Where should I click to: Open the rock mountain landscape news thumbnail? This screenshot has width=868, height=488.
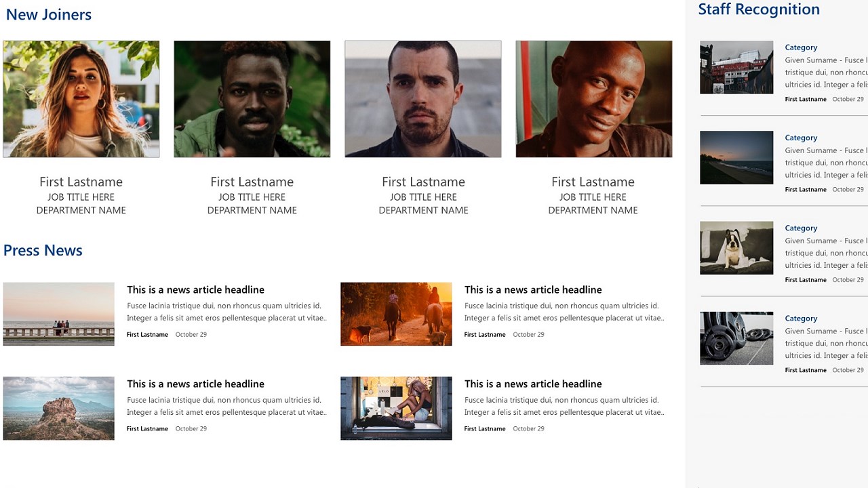pos(59,408)
